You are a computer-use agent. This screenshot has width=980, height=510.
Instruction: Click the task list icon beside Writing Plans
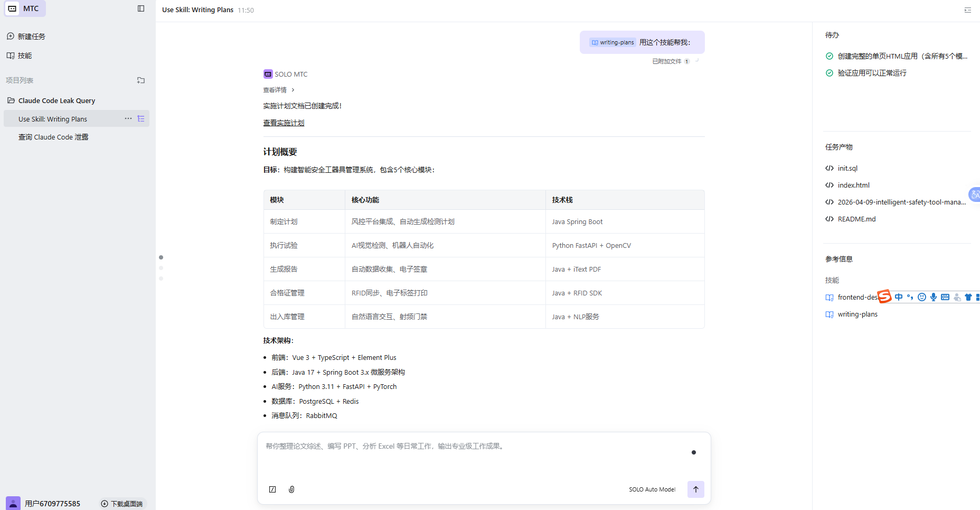click(141, 119)
